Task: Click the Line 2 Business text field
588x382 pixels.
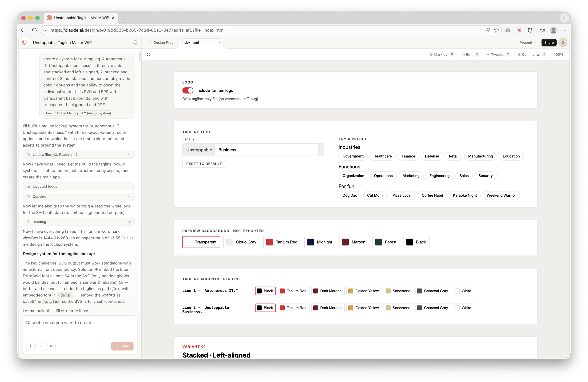Action: (266, 150)
